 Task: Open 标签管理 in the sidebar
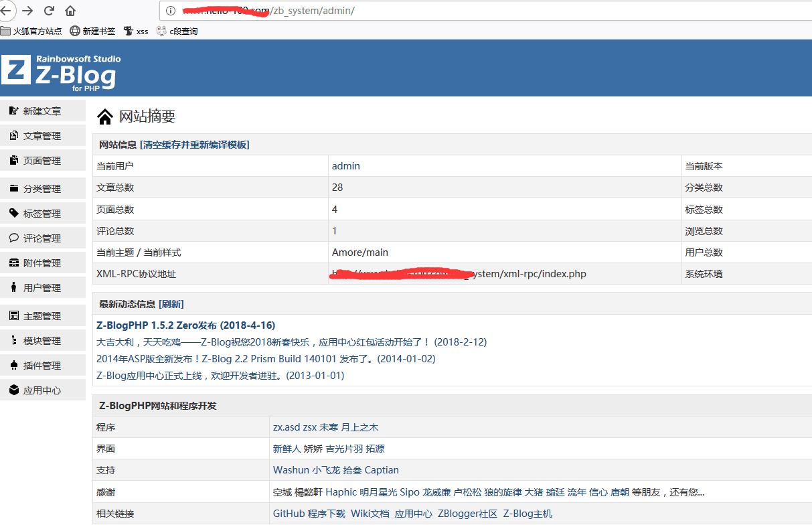(x=43, y=214)
